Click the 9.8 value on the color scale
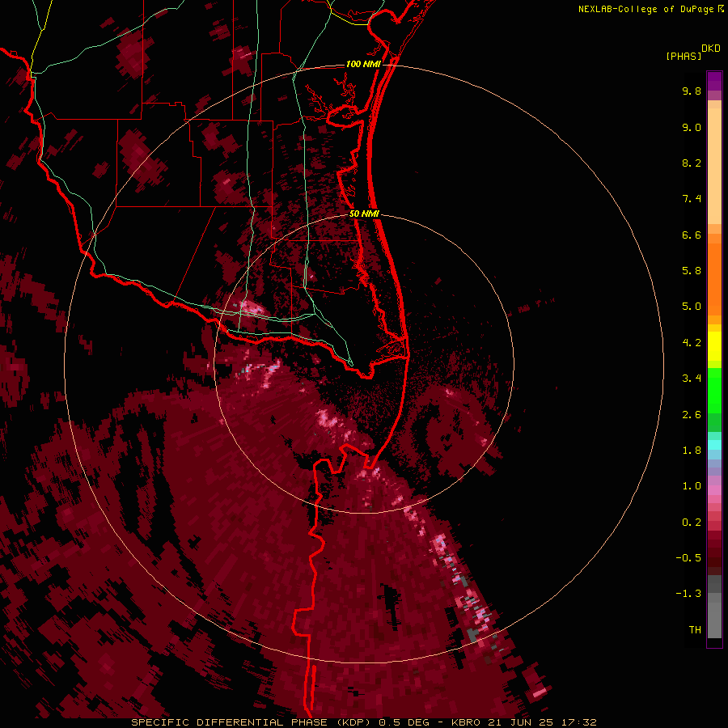 pyautogui.click(x=692, y=91)
